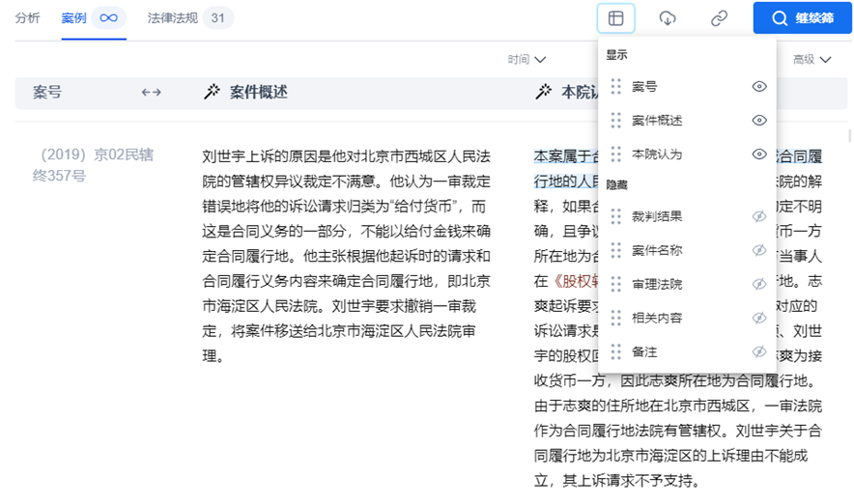Expand the 高级 dropdown
Viewport: 854px width, 504px height.
pos(811,60)
